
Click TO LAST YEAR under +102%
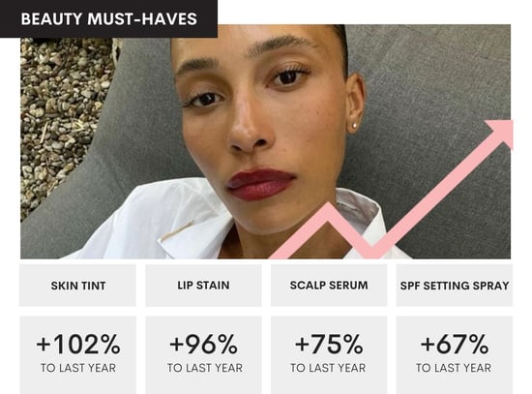click(78, 368)
